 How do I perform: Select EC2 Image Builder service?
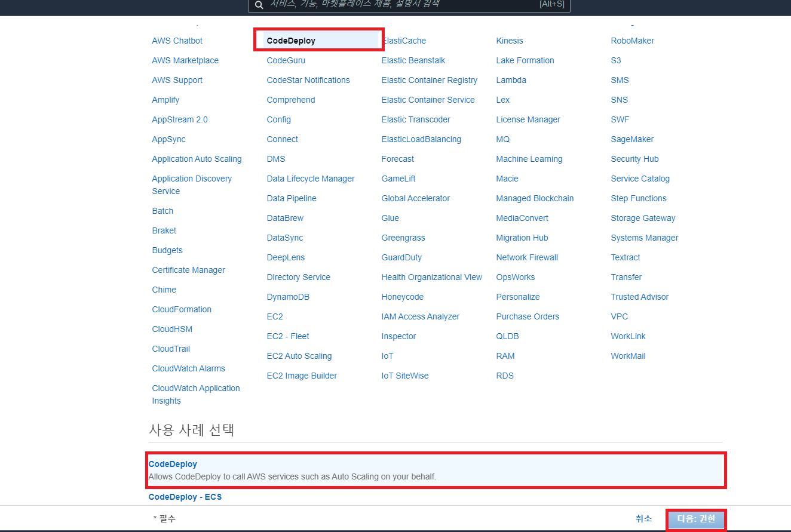coord(302,376)
